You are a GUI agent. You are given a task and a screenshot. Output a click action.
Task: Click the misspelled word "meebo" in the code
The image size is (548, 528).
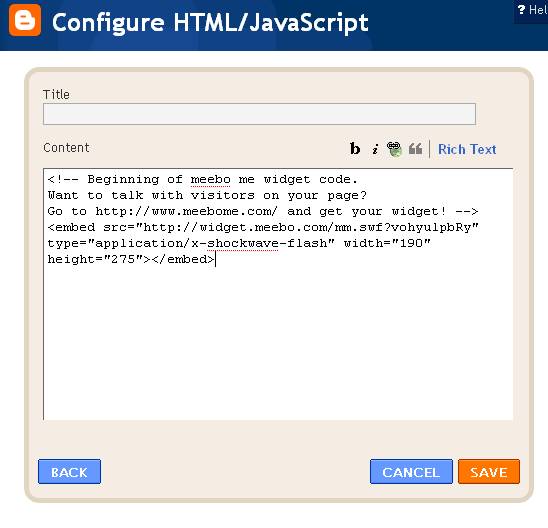point(210,180)
